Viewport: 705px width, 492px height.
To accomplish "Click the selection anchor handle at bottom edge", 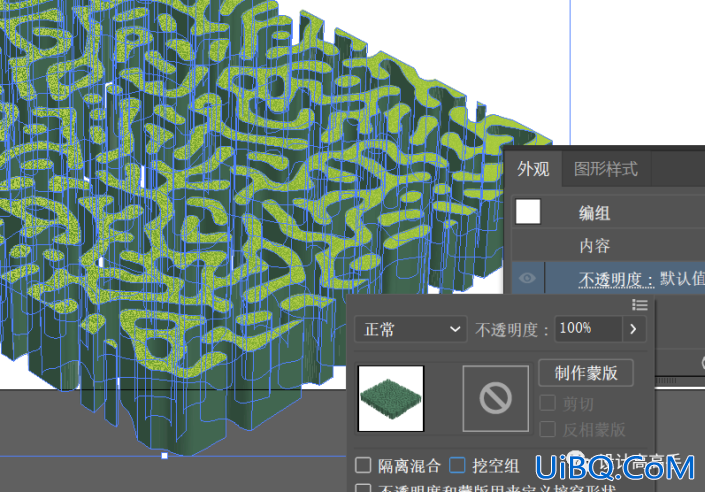I will click(x=165, y=456).
